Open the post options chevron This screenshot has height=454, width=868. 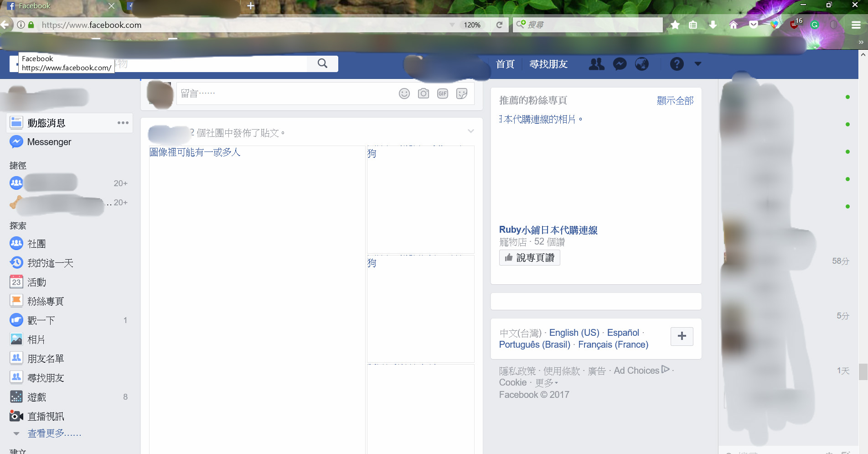(471, 131)
